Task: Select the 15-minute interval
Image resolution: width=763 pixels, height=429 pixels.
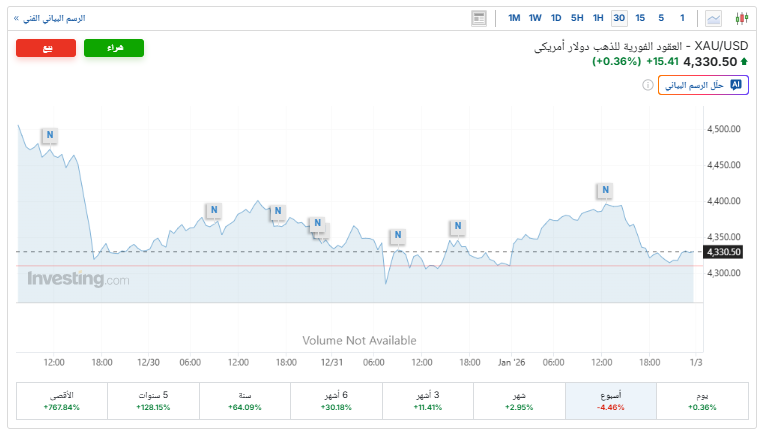Action: (x=640, y=18)
